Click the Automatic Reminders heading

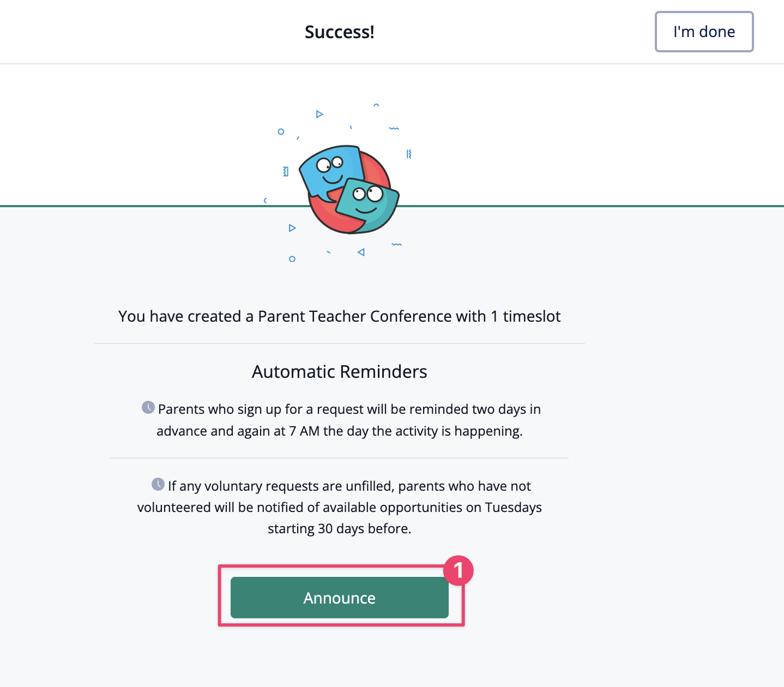339,372
